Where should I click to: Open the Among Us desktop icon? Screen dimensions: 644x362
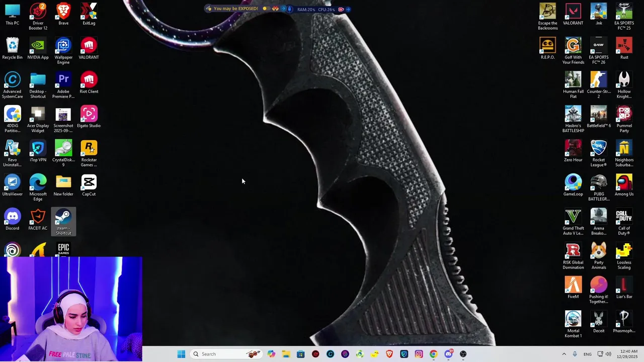[x=624, y=185]
